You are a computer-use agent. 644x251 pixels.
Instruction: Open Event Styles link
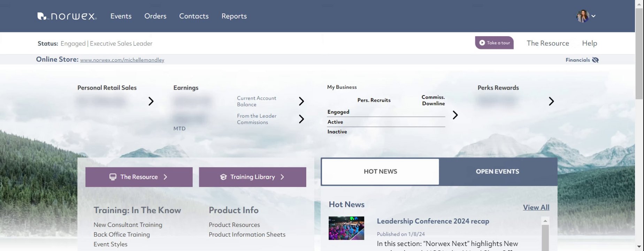(110, 244)
